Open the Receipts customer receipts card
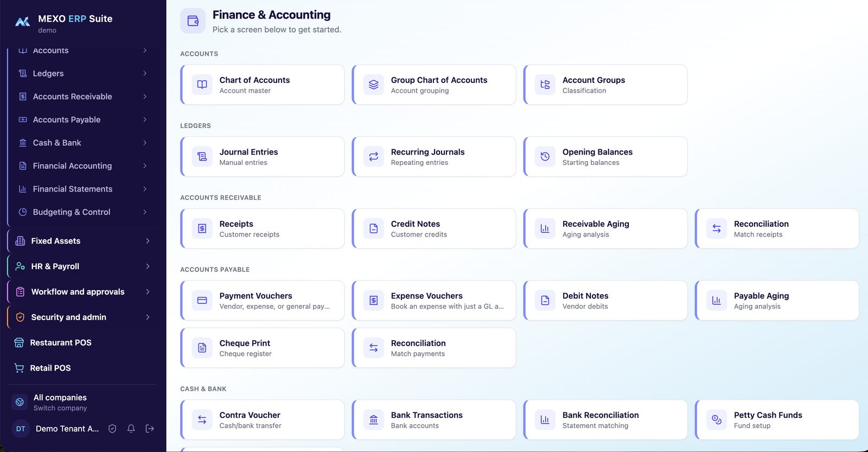The width and height of the screenshot is (868, 452). pyautogui.click(x=263, y=228)
